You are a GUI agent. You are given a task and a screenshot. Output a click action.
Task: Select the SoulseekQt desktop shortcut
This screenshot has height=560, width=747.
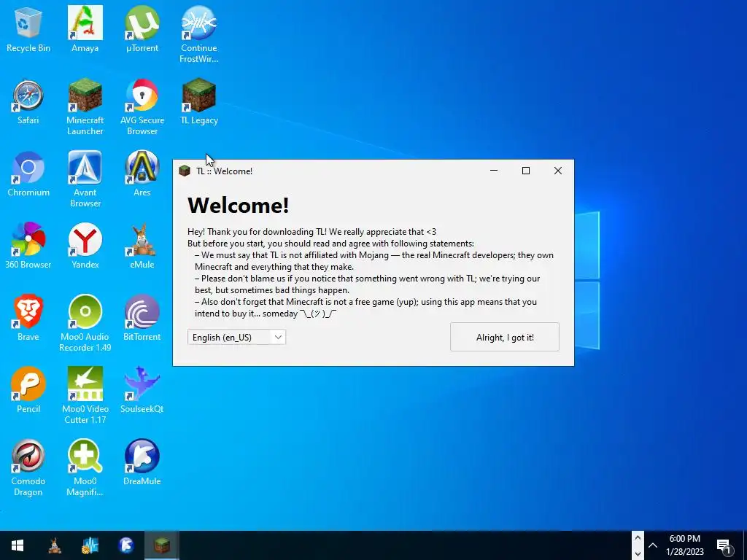click(x=142, y=390)
